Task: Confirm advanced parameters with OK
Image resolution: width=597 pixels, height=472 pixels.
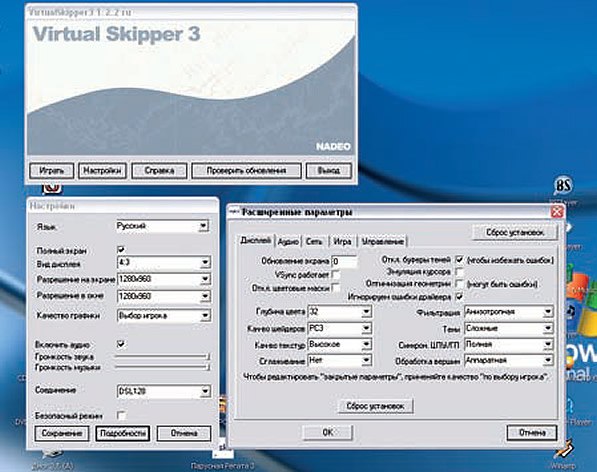Action: point(327,432)
